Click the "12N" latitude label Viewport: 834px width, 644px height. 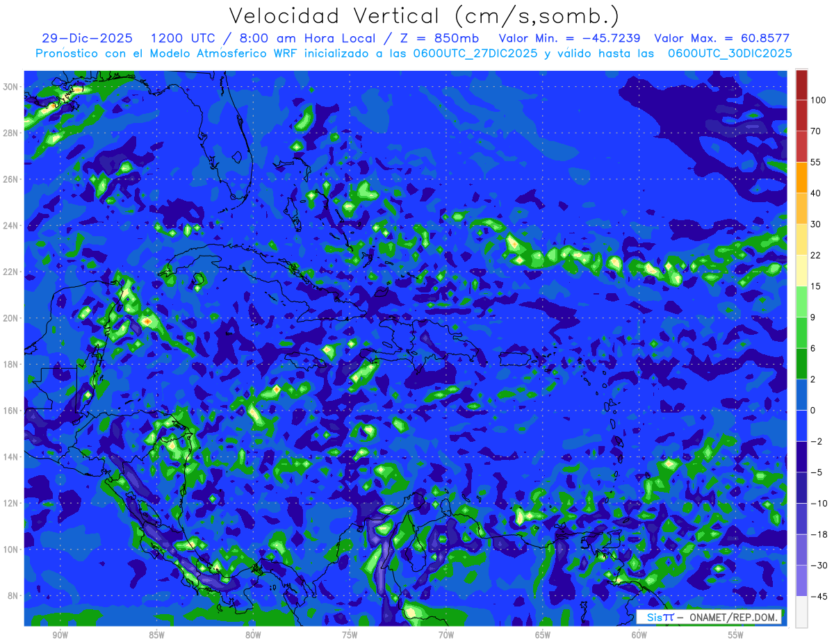pos(11,503)
